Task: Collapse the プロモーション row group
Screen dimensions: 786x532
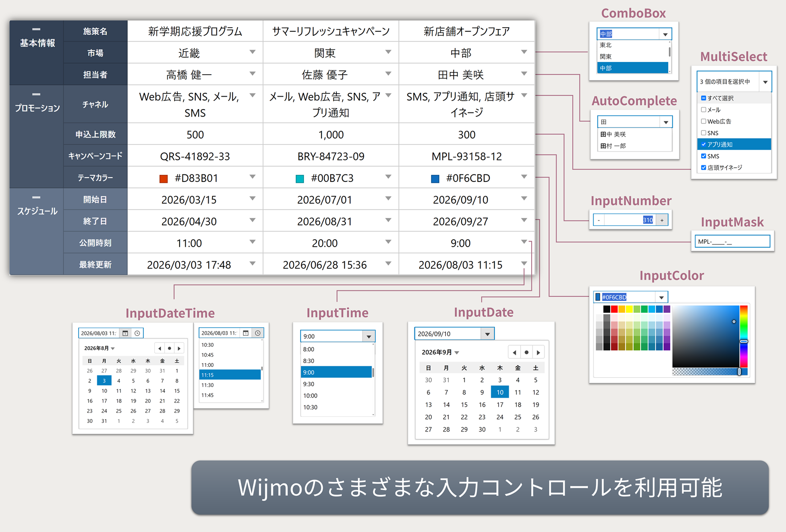Action: pyautogui.click(x=36, y=94)
